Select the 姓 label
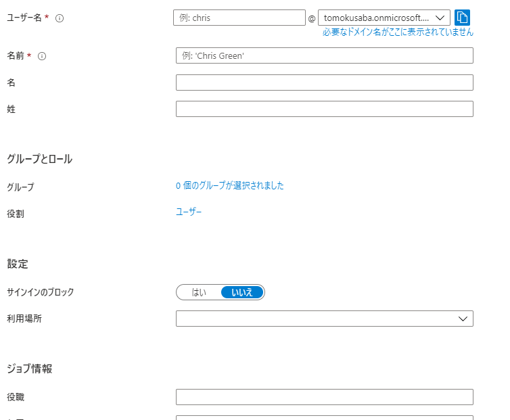Screen dimensions: 510x420 tap(11, 109)
